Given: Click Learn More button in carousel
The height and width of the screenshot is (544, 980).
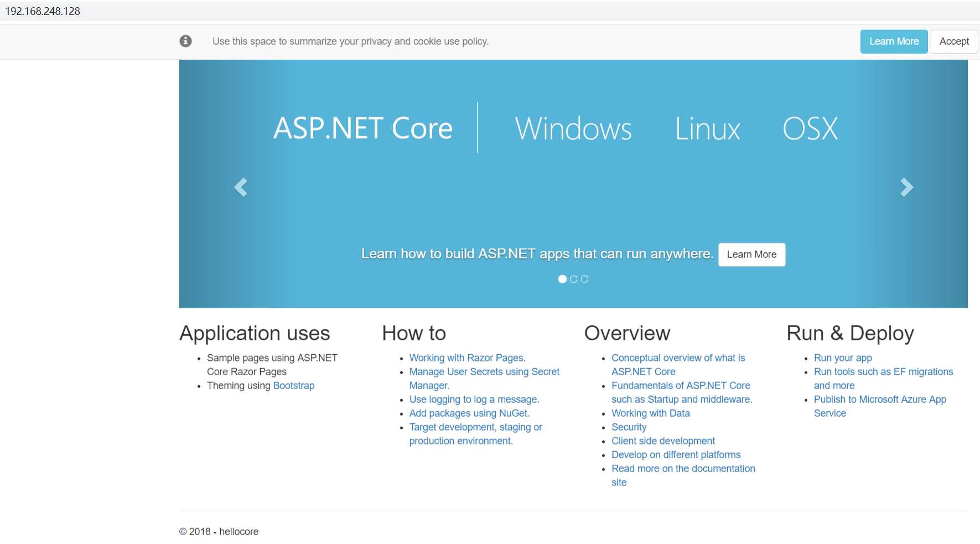Looking at the screenshot, I should tap(751, 255).
